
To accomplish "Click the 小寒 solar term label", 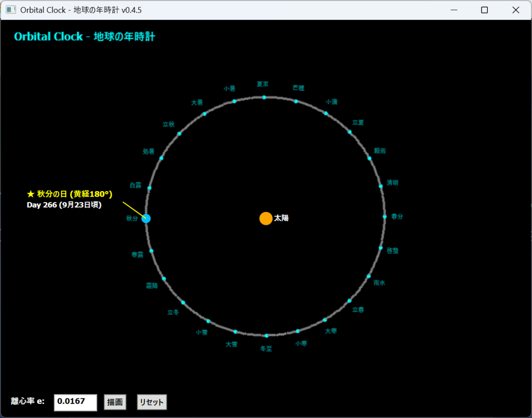I will (301, 343).
